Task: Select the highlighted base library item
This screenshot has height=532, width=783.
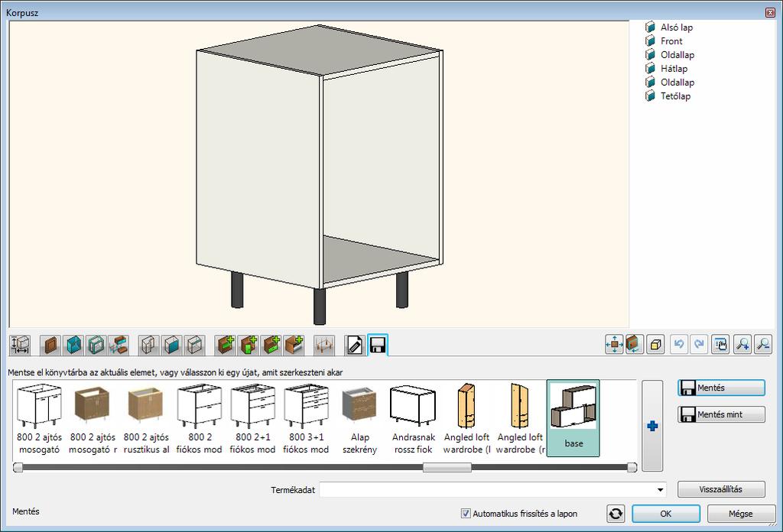Action: coord(573,418)
